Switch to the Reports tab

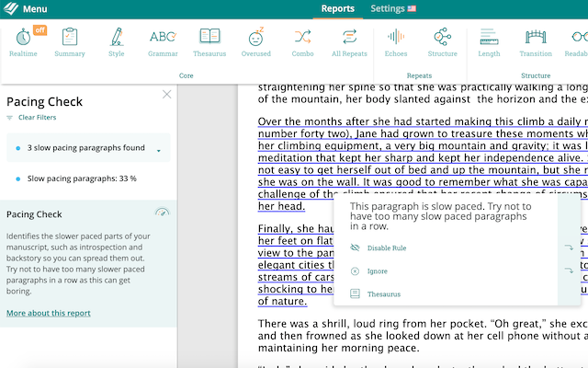tap(337, 8)
